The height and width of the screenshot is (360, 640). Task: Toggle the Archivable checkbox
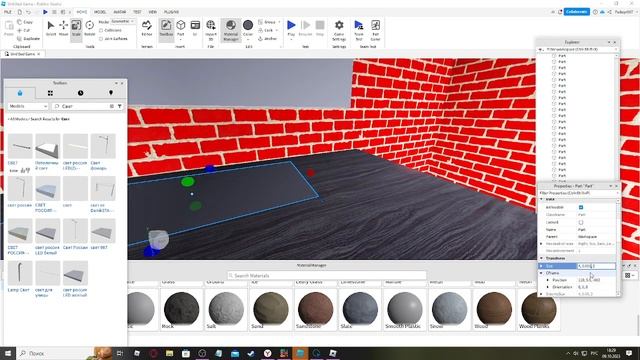581,207
